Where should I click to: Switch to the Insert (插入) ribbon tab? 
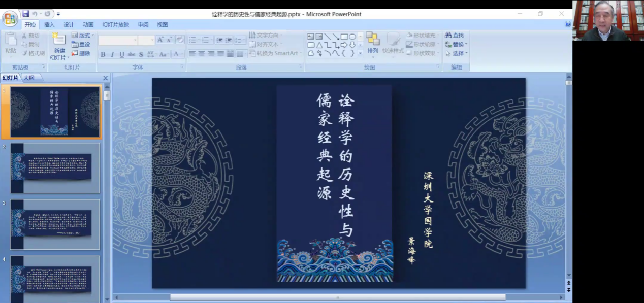(x=49, y=25)
